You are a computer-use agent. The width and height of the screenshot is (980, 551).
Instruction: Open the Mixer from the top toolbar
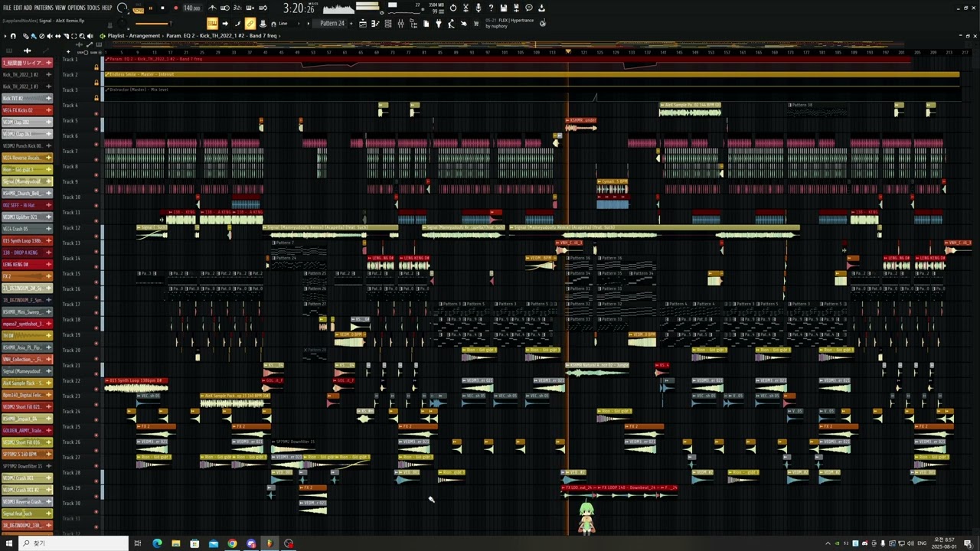pos(400,24)
